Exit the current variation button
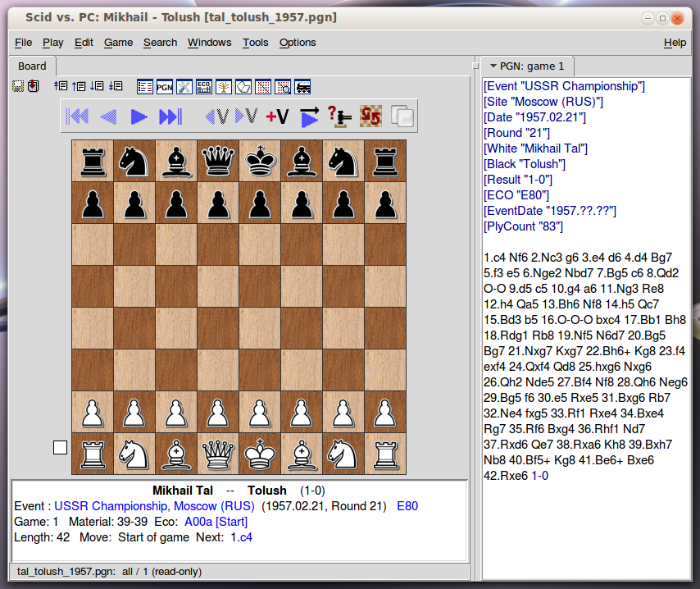The height and width of the screenshot is (589, 700). point(216,116)
